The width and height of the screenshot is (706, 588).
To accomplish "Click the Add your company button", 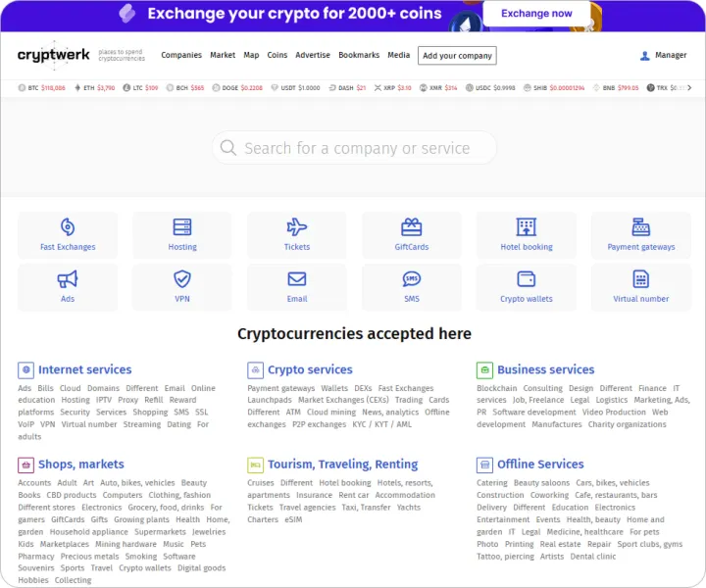I will 457,56.
